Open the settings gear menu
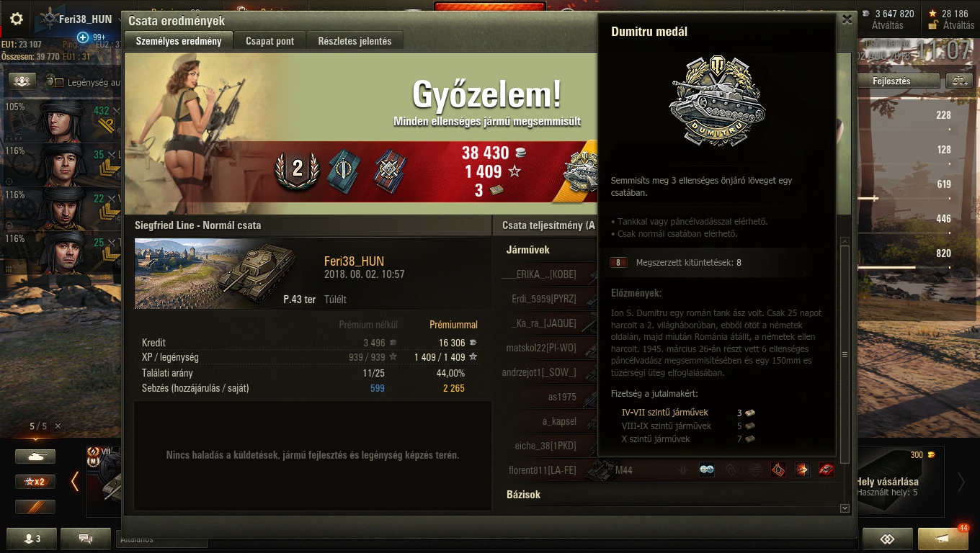980x553 pixels. coord(16,19)
